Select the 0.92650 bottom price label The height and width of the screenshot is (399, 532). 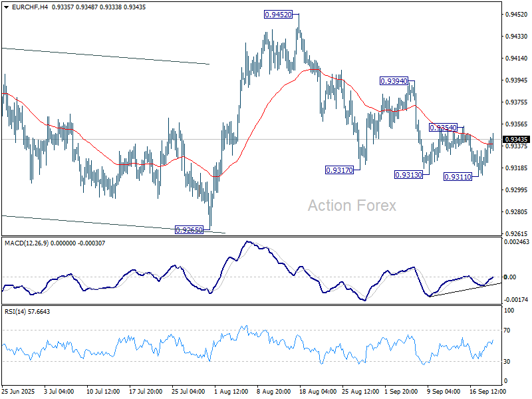(189, 230)
